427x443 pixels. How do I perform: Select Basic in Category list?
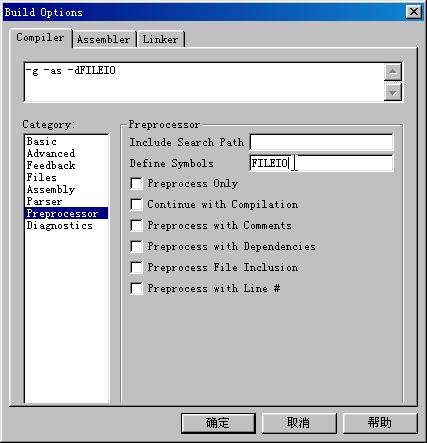[42, 141]
